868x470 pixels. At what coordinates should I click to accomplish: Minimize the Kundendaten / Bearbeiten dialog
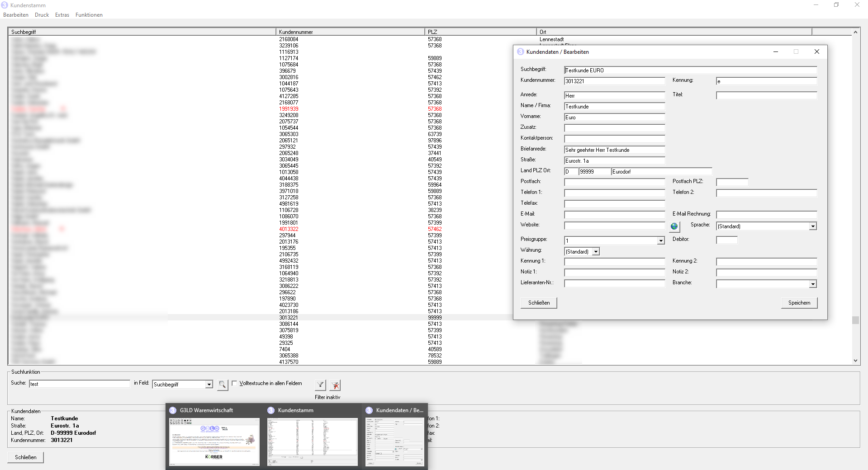coord(776,52)
